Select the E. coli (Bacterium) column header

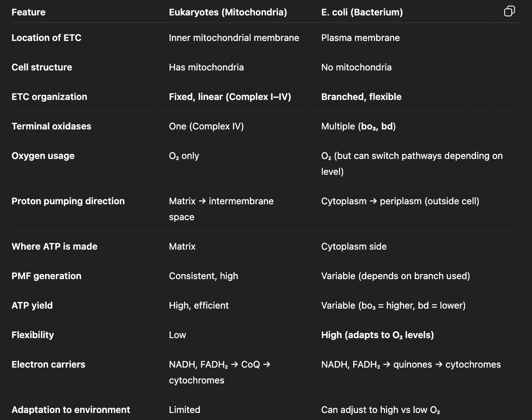(362, 12)
